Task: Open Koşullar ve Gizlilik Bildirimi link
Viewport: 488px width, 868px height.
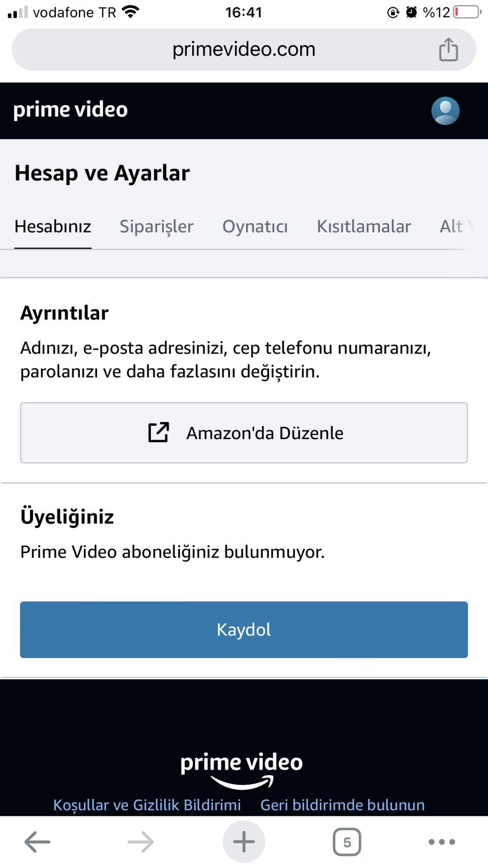Action: point(147,805)
